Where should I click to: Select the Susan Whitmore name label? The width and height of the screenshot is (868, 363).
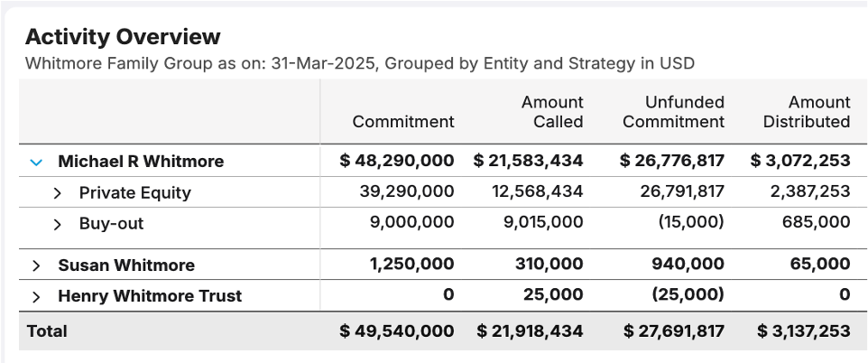pos(126,265)
